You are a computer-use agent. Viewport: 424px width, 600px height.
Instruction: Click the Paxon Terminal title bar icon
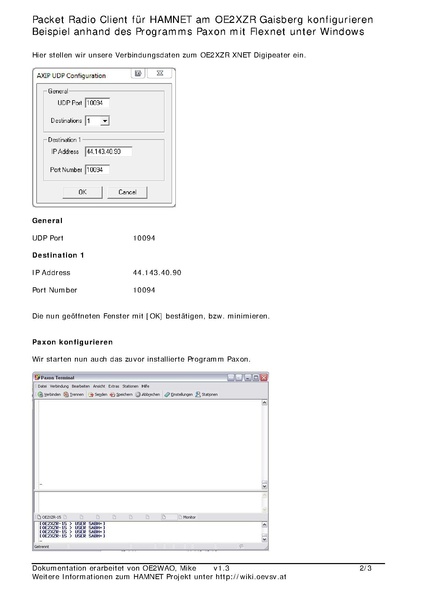pyautogui.click(x=38, y=377)
